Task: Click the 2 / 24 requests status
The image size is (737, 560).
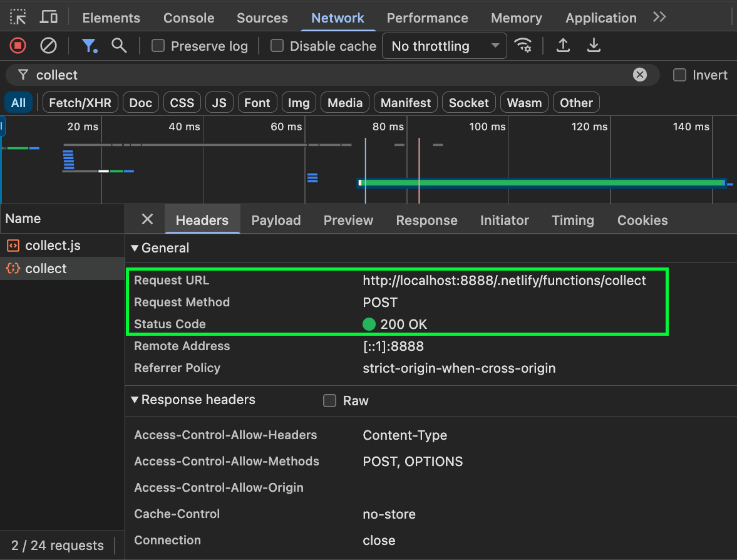Action: [58, 546]
